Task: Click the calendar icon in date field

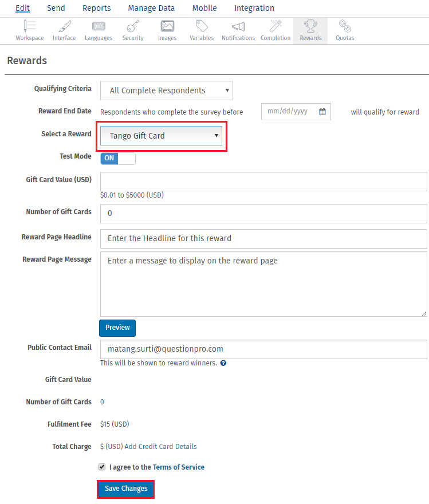Action: (322, 112)
